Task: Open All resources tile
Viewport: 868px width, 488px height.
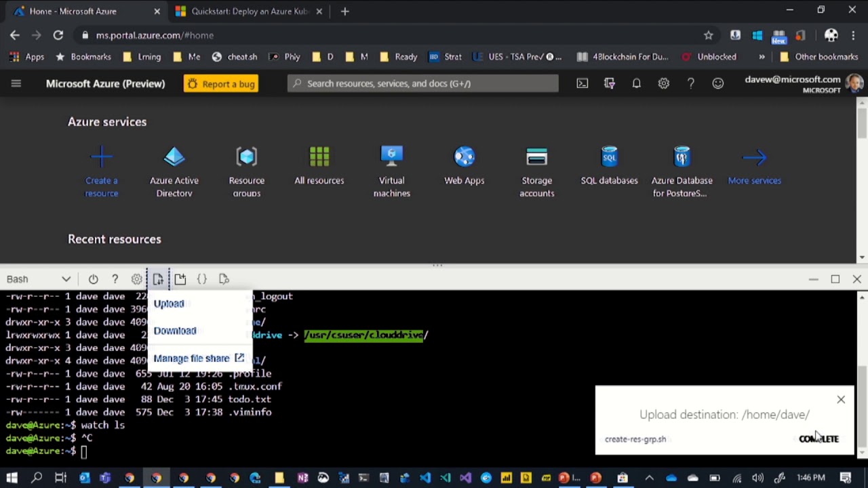Action: (319, 166)
